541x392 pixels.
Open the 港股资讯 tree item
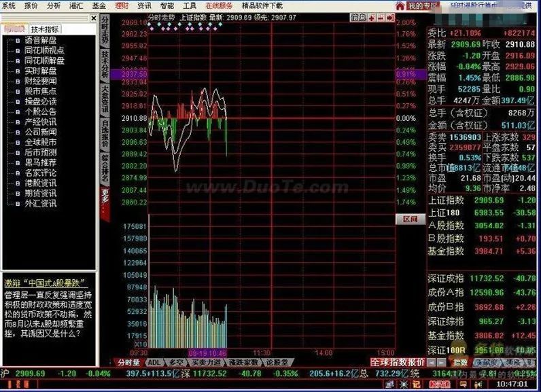tap(40, 183)
